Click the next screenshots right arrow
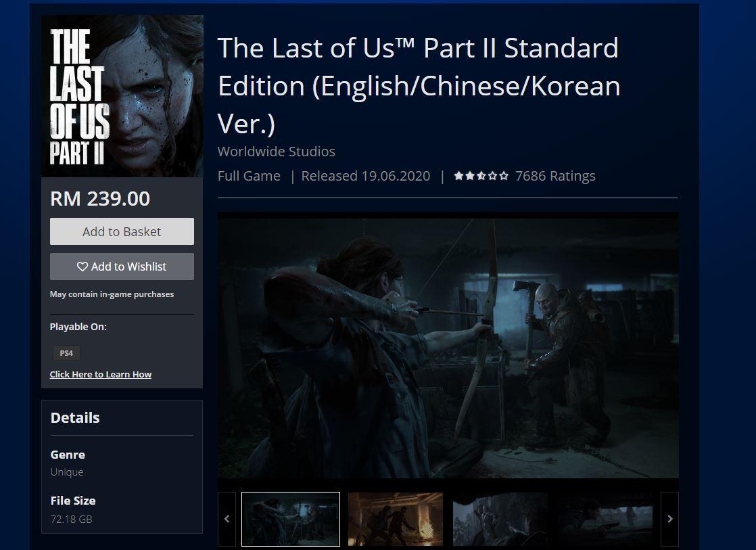The height and width of the screenshot is (550, 756). coord(669,519)
